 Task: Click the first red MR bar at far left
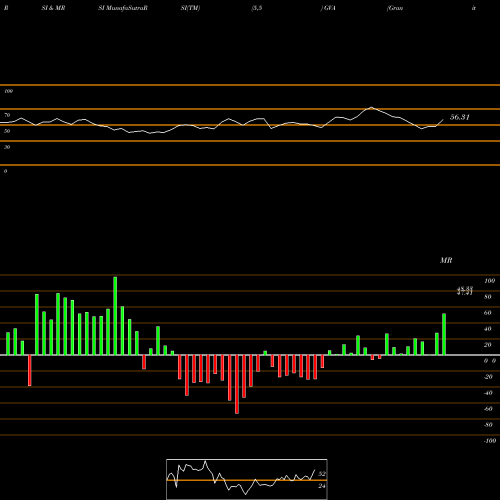pos(30,370)
